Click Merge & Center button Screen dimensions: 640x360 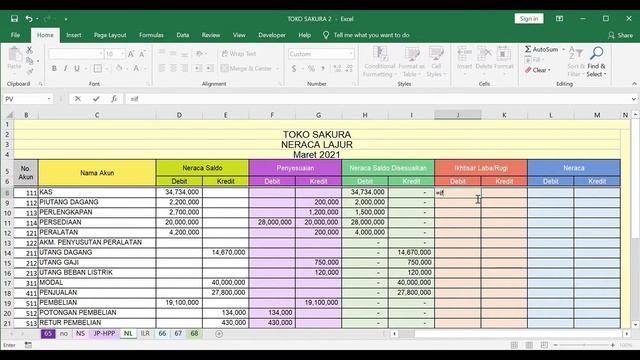[247, 69]
